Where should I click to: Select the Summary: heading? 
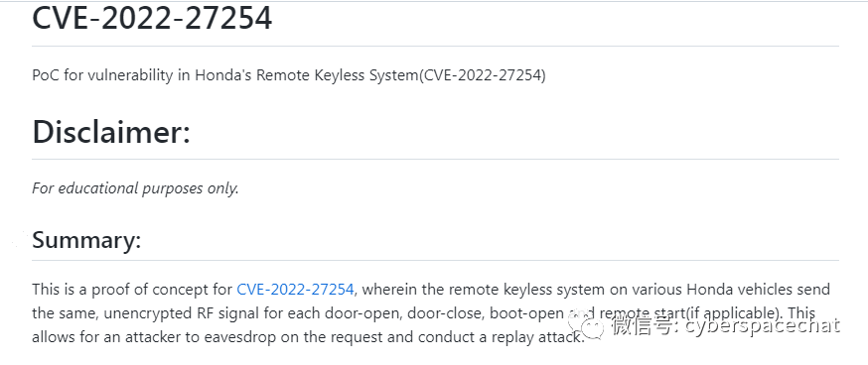[x=87, y=240]
